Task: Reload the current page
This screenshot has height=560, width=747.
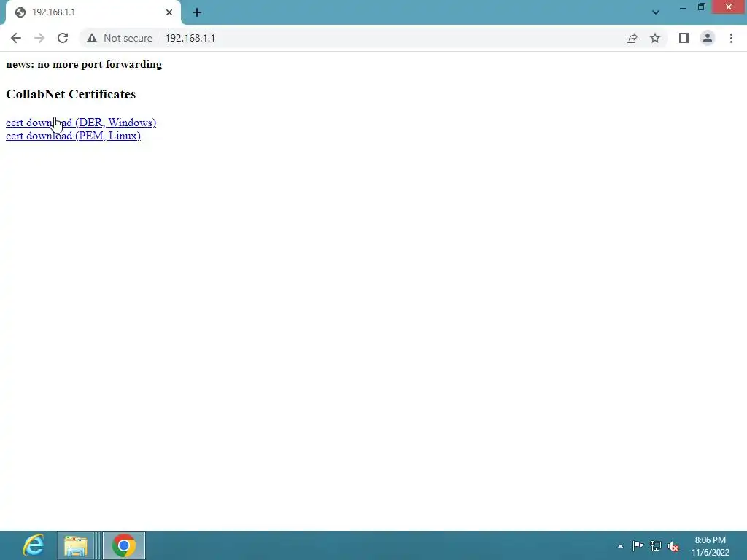Action: pyautogui.click(x=63, y=38)
